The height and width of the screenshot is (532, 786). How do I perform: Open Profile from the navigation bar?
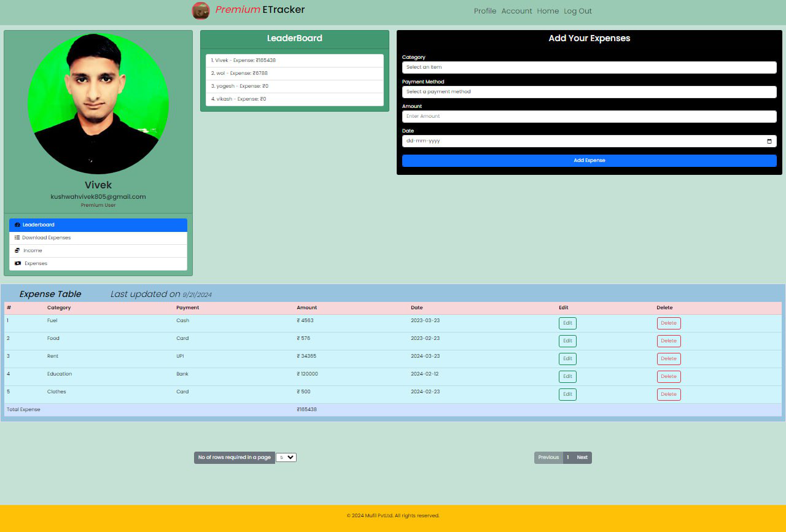coord(485,11)
